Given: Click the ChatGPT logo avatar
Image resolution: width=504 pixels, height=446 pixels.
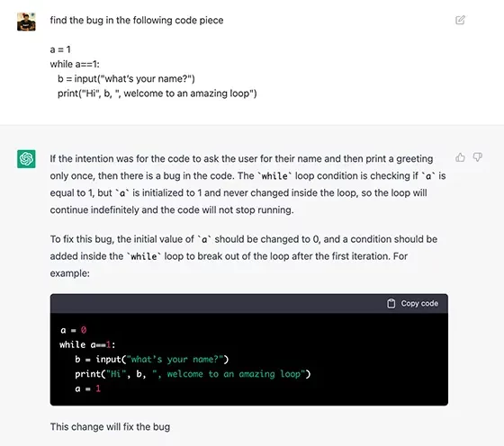Looking at the screenshot, I should 26,158.
